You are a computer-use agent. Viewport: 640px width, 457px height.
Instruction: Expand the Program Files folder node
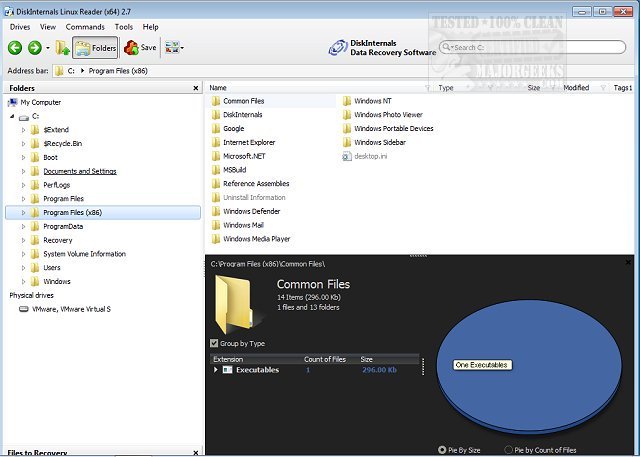point(23,199)
